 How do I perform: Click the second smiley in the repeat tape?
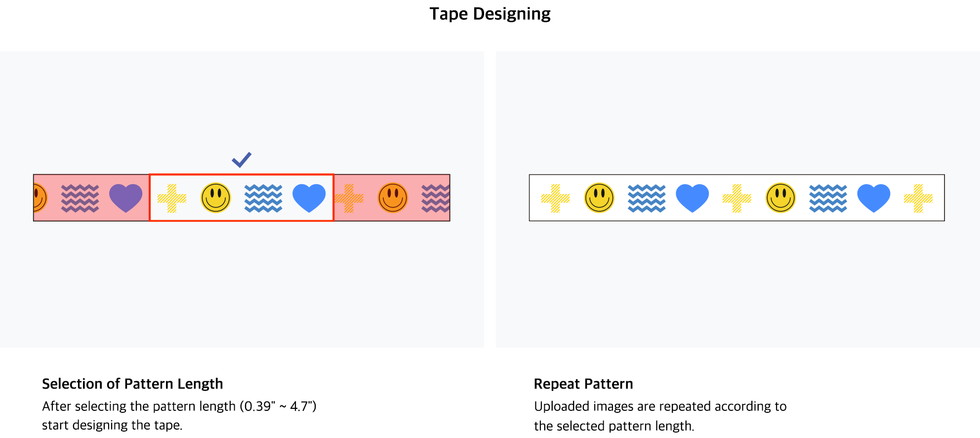[781, 198]
